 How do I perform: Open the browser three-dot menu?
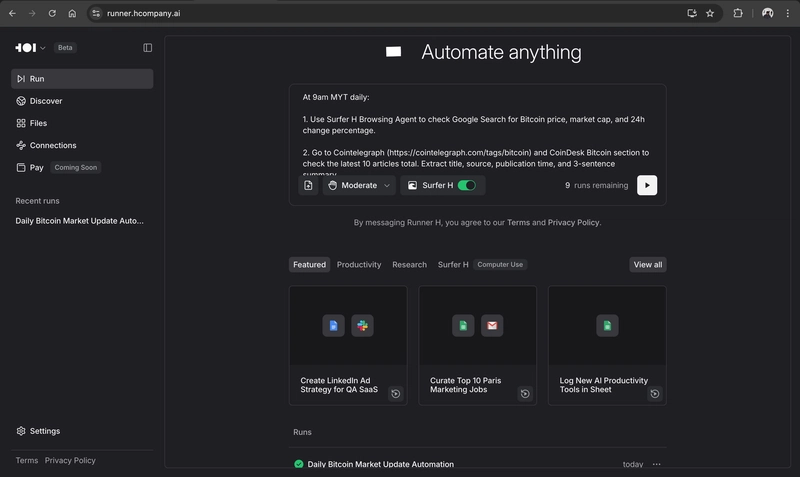pyautogui.click(x=788, y=13)
